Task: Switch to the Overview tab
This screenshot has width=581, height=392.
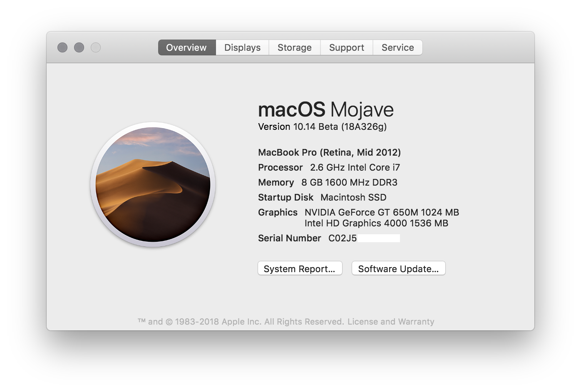Action: (186, 47)
